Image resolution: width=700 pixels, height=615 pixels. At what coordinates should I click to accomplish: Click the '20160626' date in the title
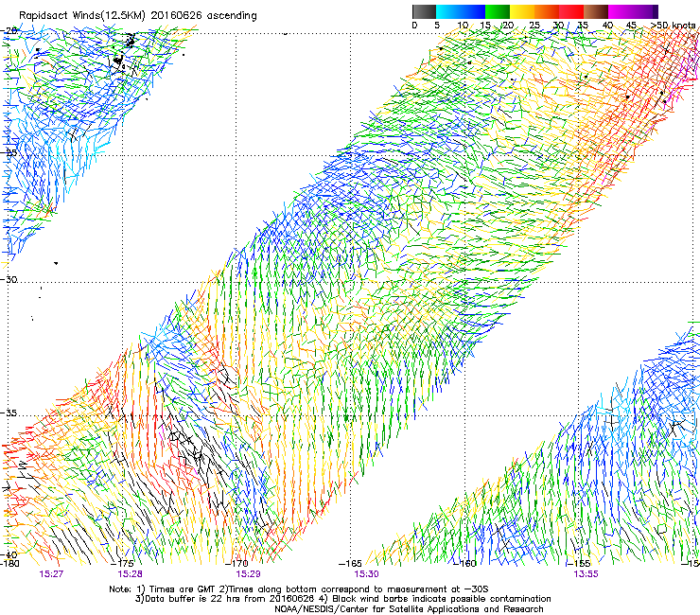pos(176,15)
